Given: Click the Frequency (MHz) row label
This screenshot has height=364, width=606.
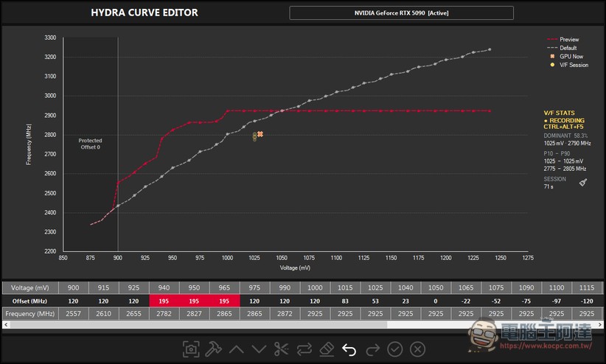Looking at the screenshot, I should (29, 314).
